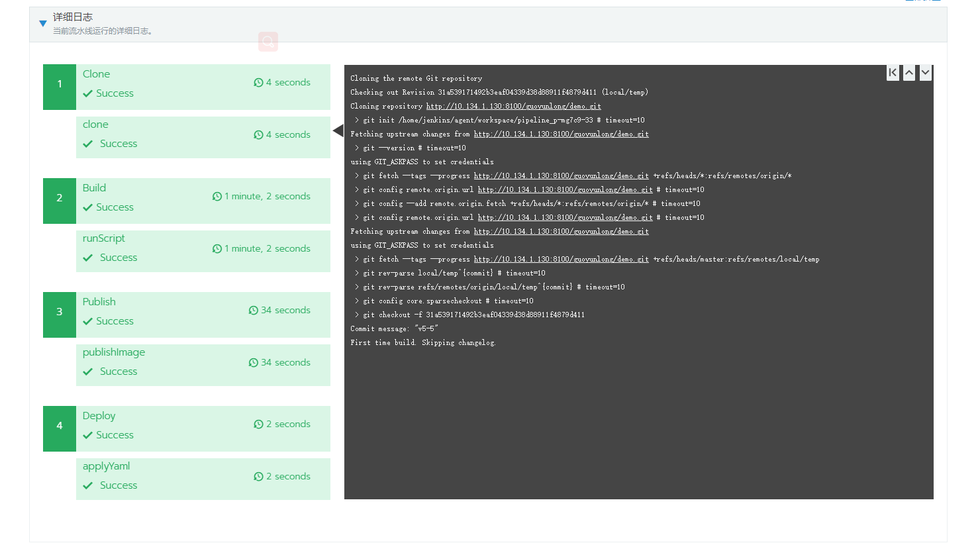980x545 pixels.
Task: Click the 'git init' command log line
Action: (499, 121)
